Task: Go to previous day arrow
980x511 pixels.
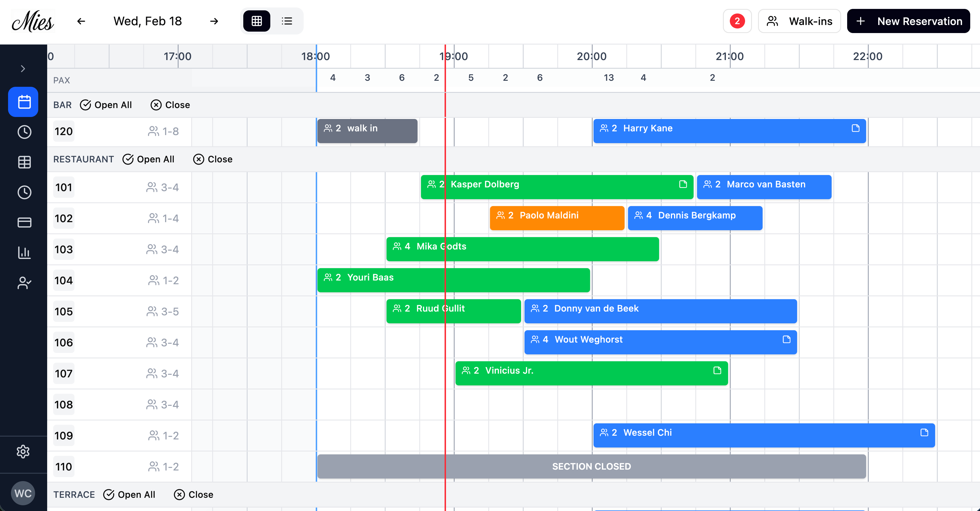Action: [81, 21]
